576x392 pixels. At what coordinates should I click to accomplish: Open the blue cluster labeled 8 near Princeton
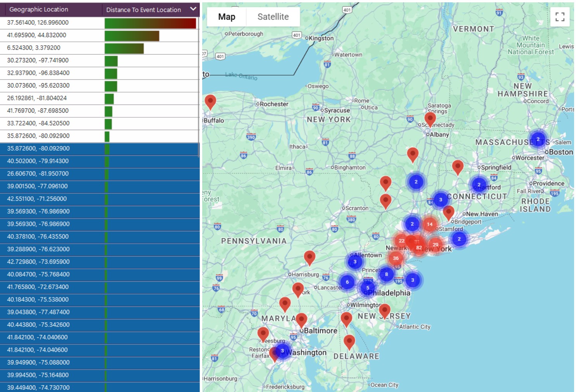(386, 274)
